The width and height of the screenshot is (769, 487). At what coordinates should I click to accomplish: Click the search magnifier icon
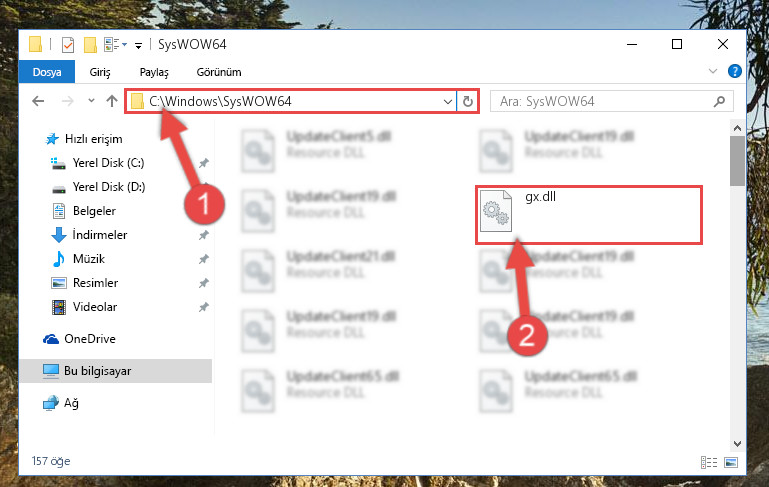point(719,102)
